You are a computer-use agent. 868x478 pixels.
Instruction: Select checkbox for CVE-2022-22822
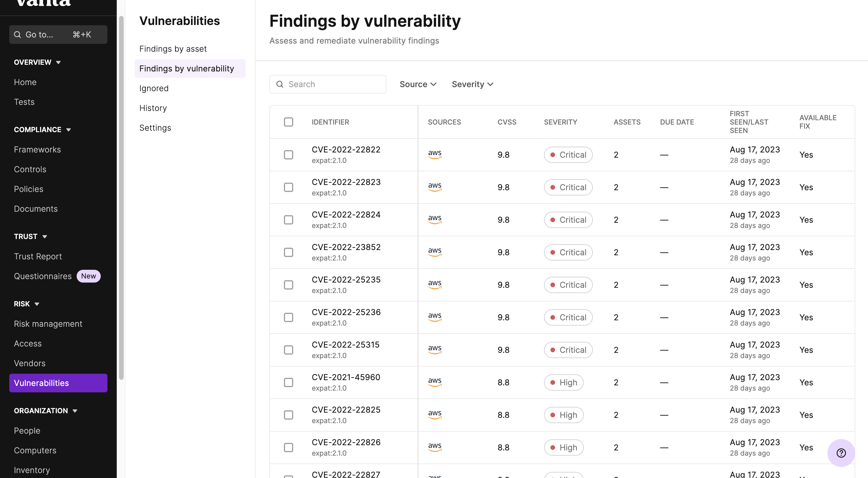tap(289, 155)
